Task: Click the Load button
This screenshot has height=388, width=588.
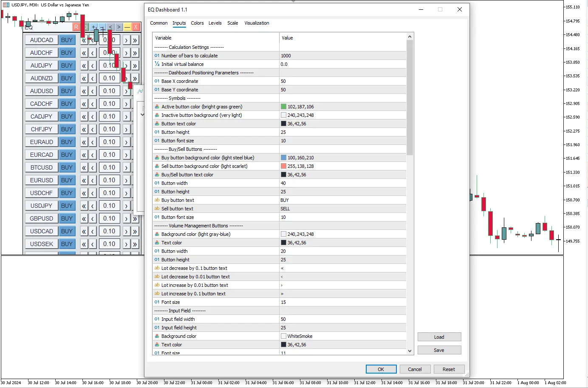Action: click(439, 337)
